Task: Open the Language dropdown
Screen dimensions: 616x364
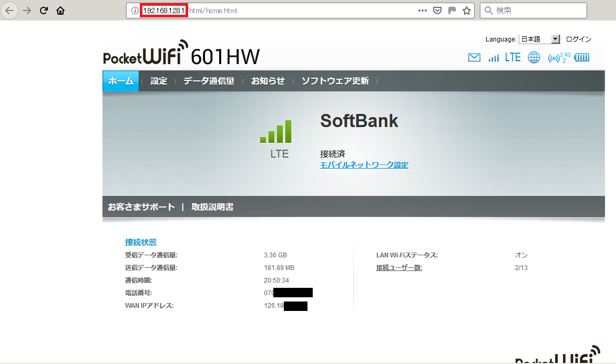Action: coord(539,39)
